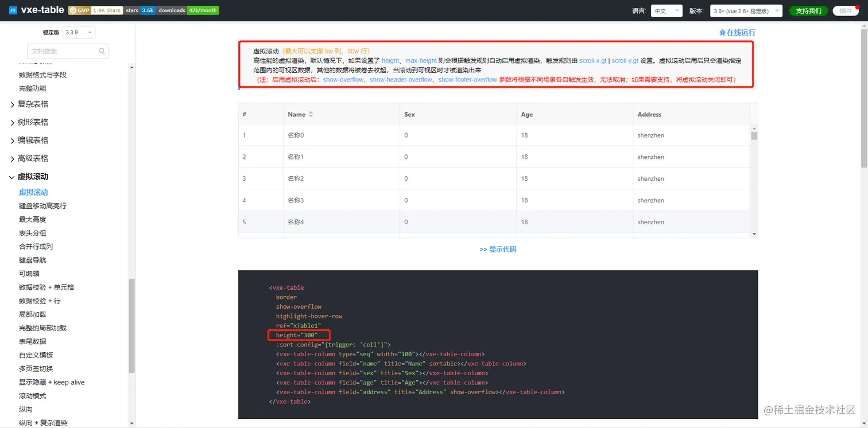Click the sidebar menu scrollbar thumb
This screenshot has height=428, width=868.
coord(131,325)
